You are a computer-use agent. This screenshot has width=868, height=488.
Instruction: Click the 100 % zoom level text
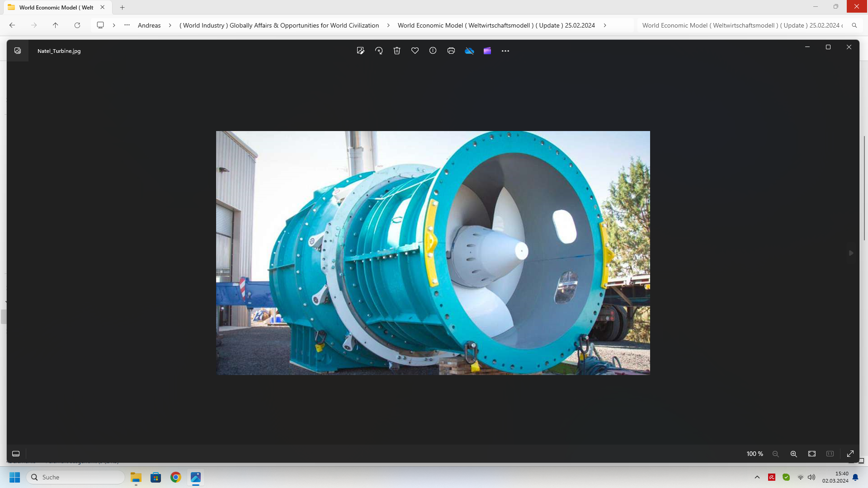755,454
